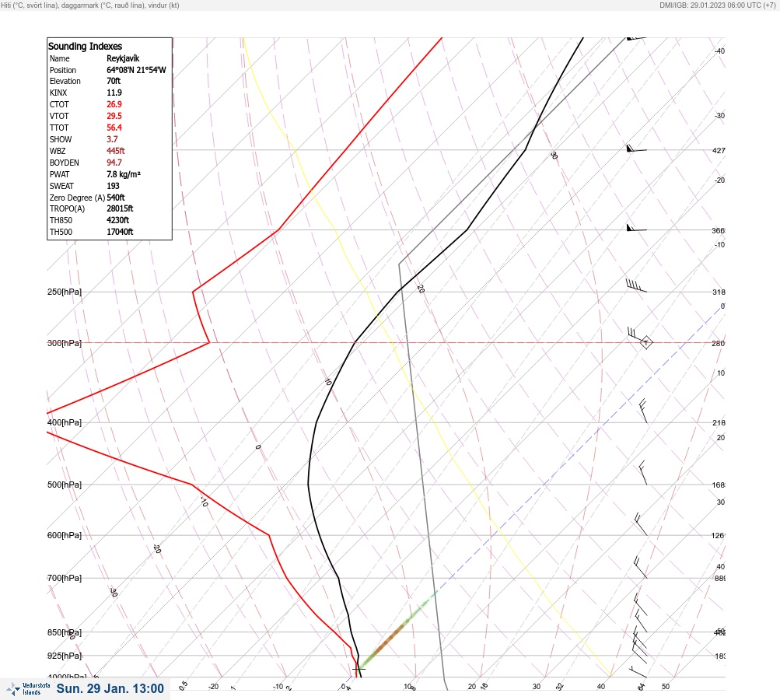
Task: Click the 218 height label on the right
Action: (x=719, y=422)
